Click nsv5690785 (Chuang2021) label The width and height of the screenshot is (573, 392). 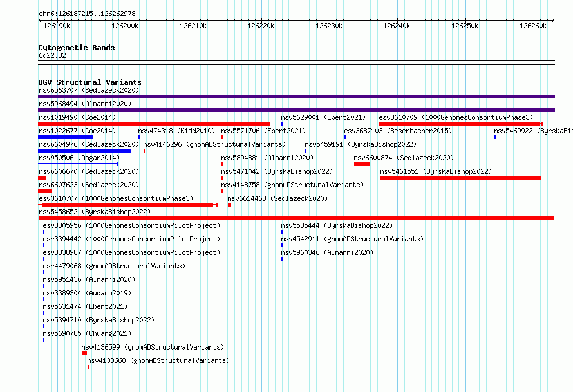click(87, 333)
